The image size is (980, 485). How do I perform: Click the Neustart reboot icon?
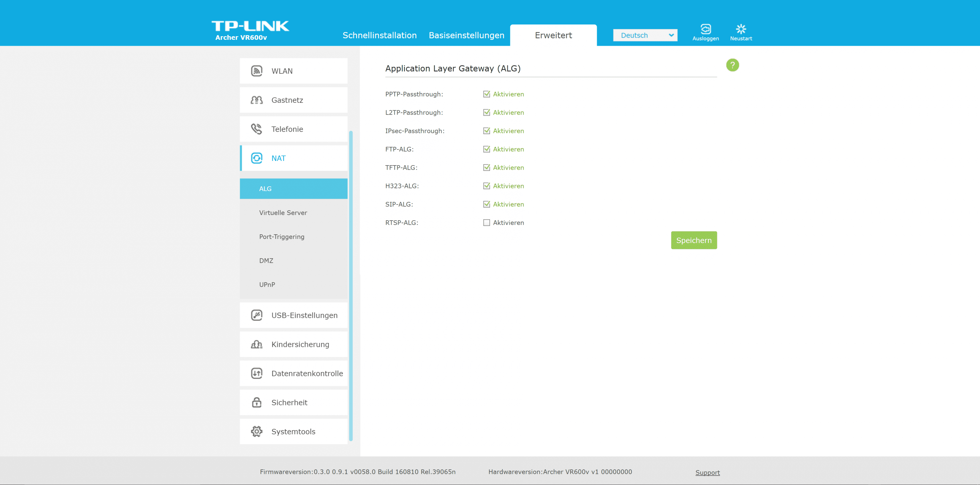741,29
